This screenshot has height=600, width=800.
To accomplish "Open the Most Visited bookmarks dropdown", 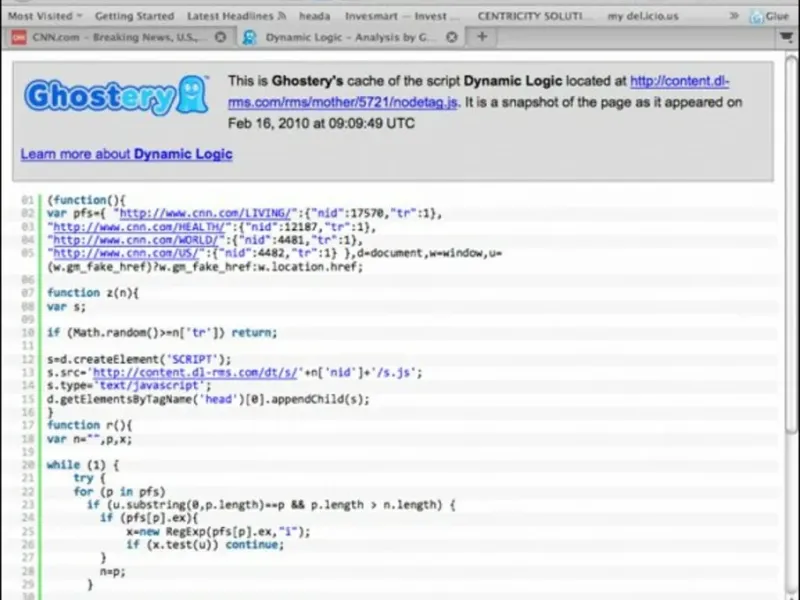I will click(x=45, y=16).
